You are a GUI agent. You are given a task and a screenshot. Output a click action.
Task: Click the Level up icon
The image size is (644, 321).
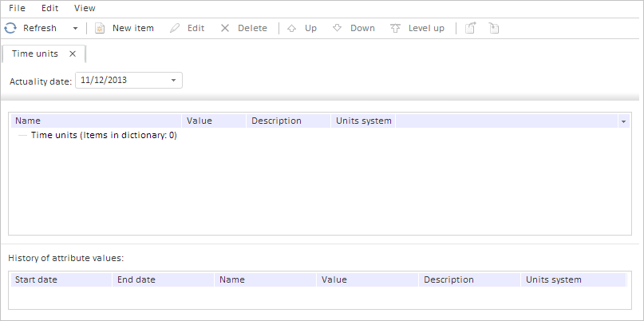coord(396,28)
